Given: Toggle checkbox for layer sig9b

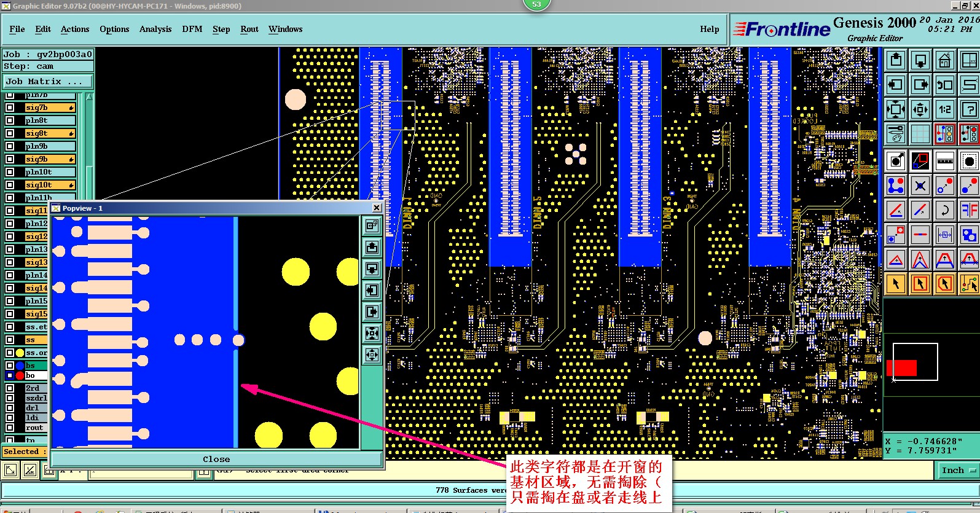Looking at the screenshot, I should coord(10,159).
